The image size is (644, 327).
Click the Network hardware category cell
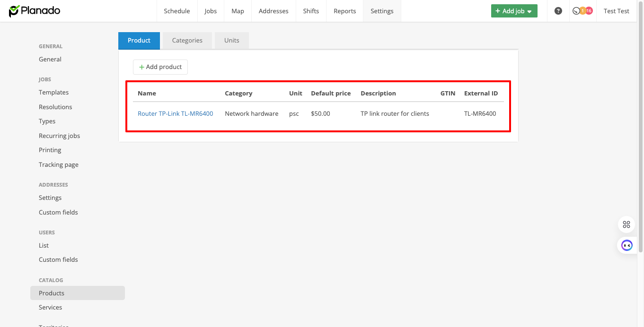(x=252, y=113)
